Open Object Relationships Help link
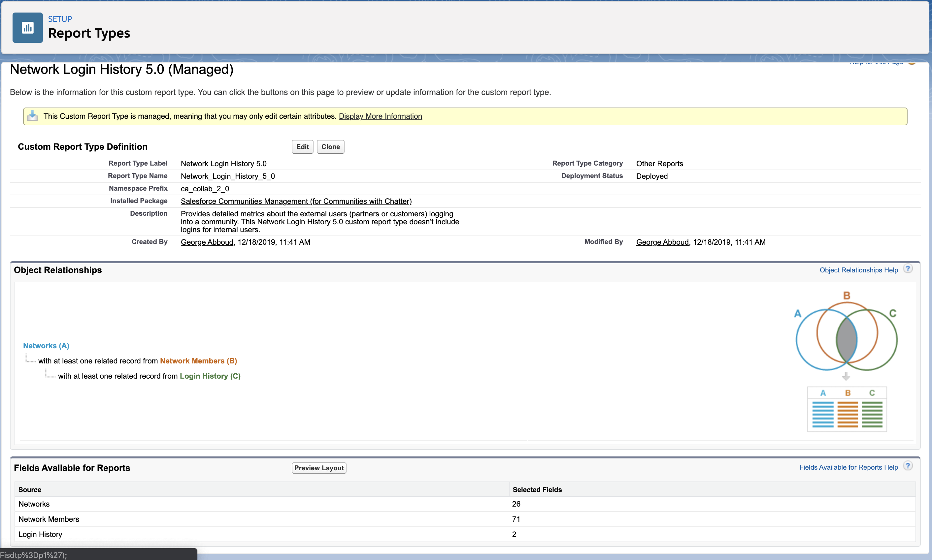This screenshot has width=932, height=560. point(858,270)
